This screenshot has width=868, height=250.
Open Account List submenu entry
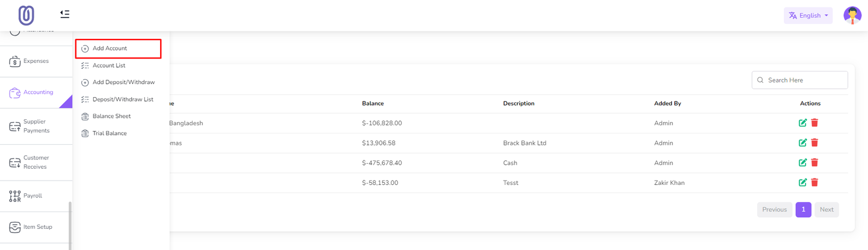pos(108,66)
